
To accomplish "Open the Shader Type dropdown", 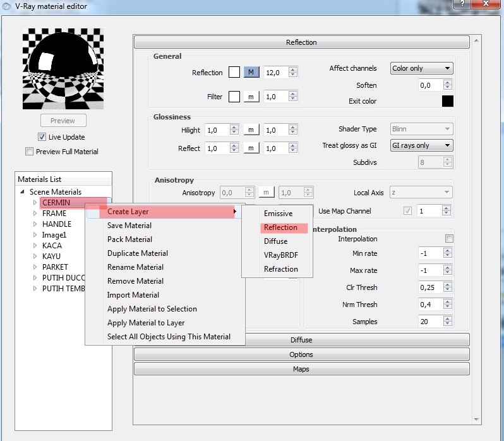I will pyautogui.click(x=421, y=129).
